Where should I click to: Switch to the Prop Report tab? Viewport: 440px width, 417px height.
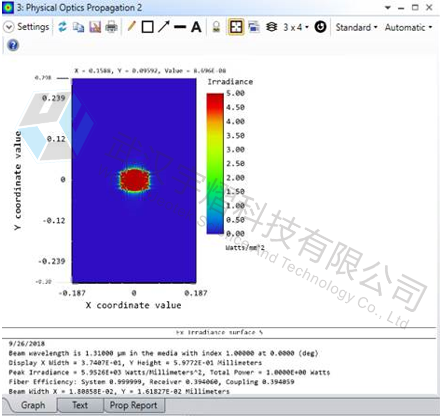[x=134, y=405]
